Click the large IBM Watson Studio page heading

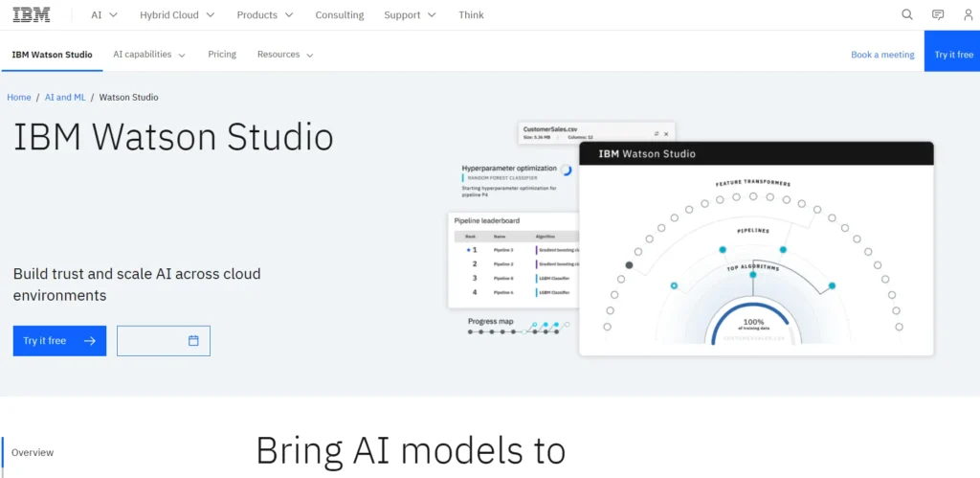(x=173, y=137)
